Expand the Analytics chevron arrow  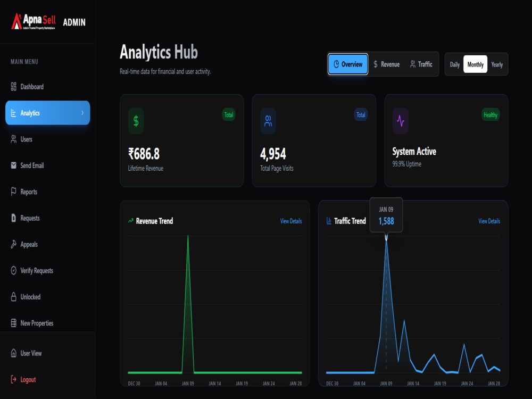(x=82, y=113)
